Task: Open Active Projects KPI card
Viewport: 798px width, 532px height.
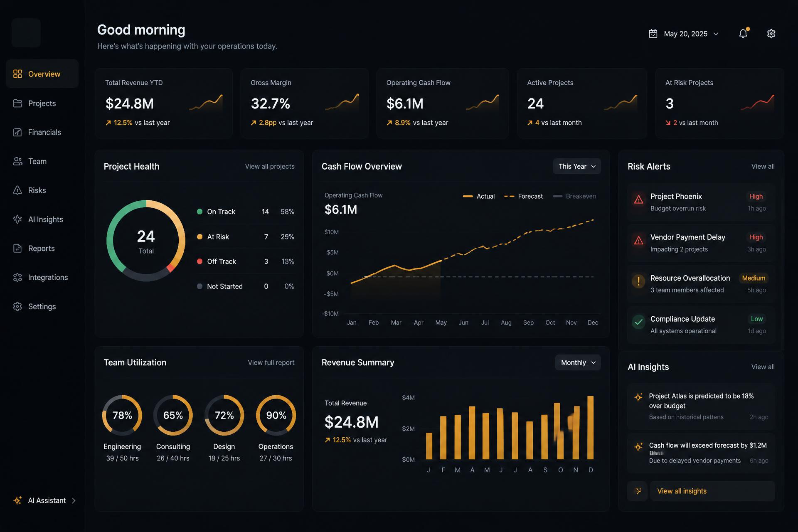Action: click(582, 103)
